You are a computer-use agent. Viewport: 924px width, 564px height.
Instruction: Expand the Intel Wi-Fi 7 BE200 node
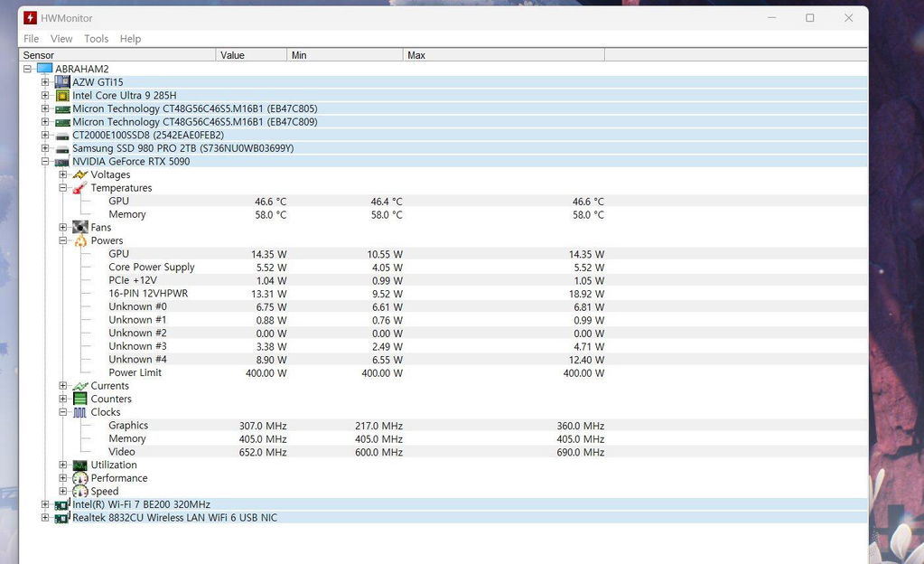[45, 504]
